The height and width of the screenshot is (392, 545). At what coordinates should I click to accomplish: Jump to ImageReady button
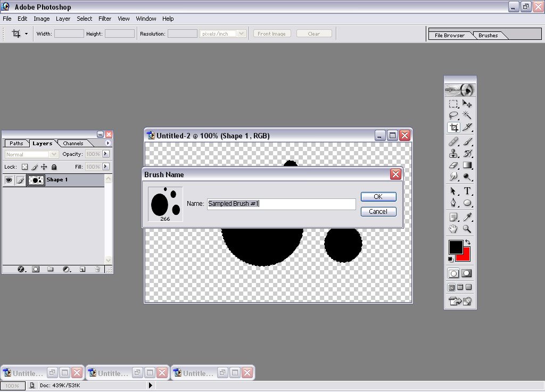point(460,301)
